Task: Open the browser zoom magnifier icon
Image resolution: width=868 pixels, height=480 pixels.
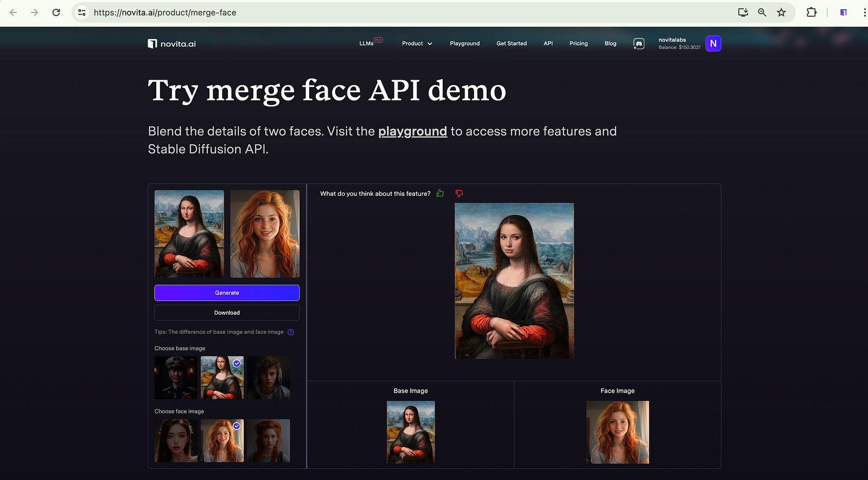Action: (x=762, y=12)
